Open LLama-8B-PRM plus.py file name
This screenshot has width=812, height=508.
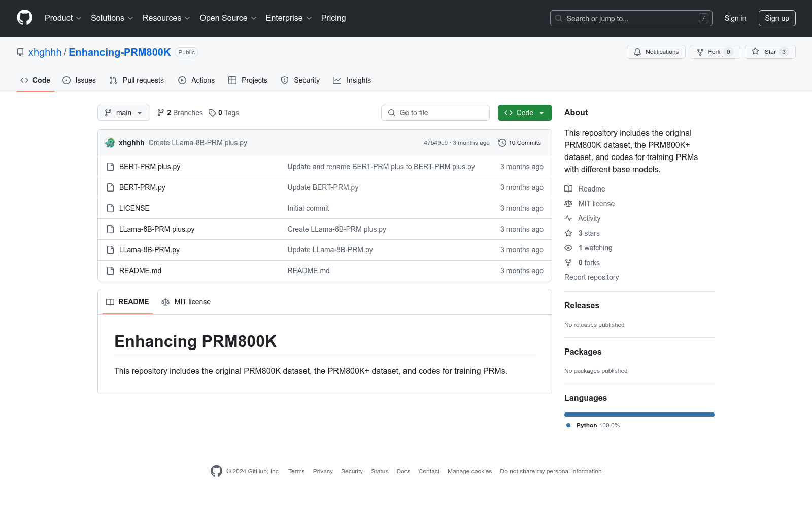tap(157, 229)
